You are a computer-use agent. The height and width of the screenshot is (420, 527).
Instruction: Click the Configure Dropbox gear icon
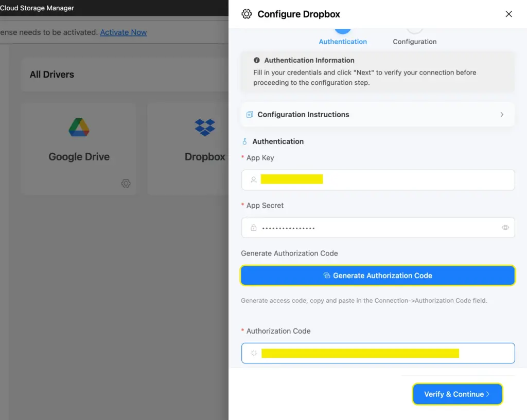(247, 14)
